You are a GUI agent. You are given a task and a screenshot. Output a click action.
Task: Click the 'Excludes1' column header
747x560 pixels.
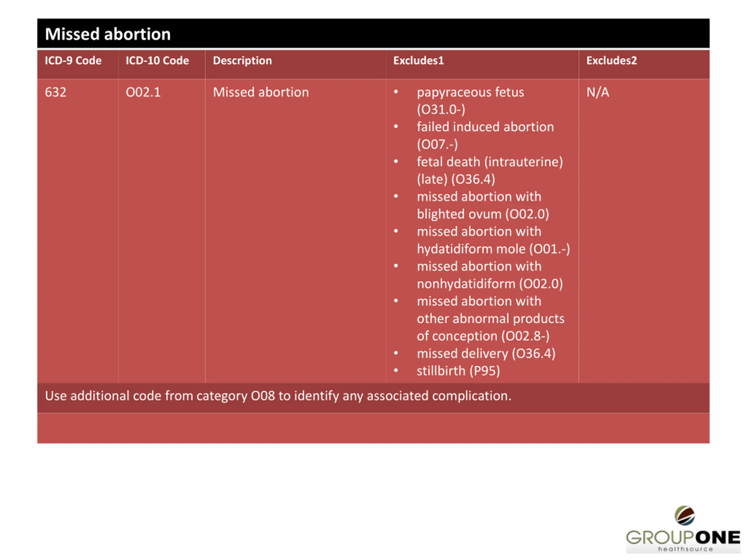click(418, 60)
